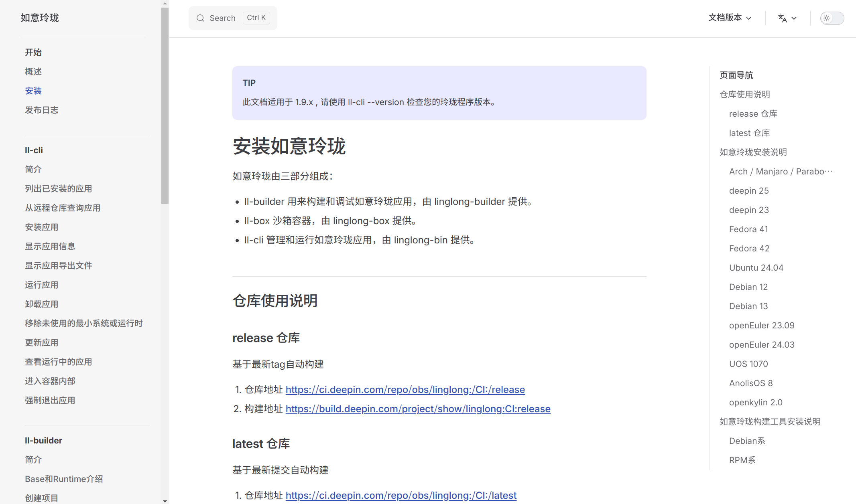856x504 pixels.
Task: Expand the 文档版本 dropdown
Action: point(730,18)
